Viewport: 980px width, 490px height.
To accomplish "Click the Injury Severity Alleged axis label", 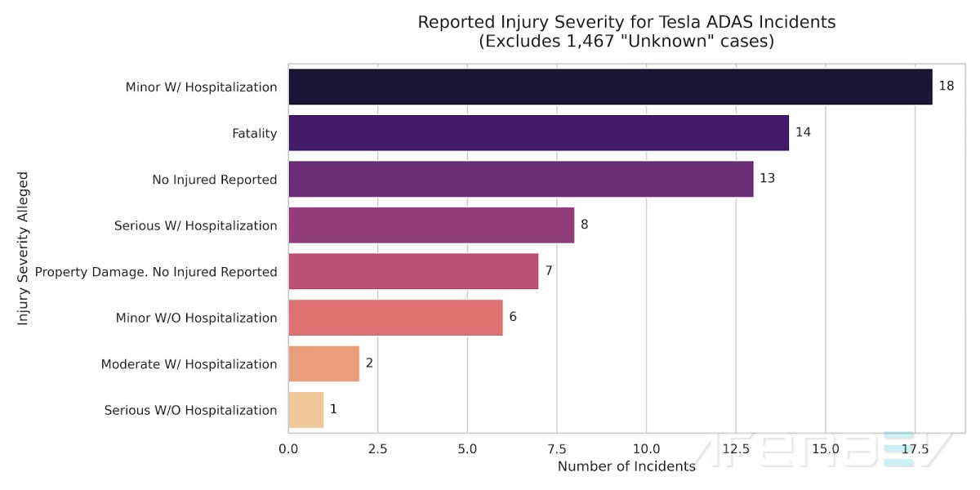I will click(23, 248).
